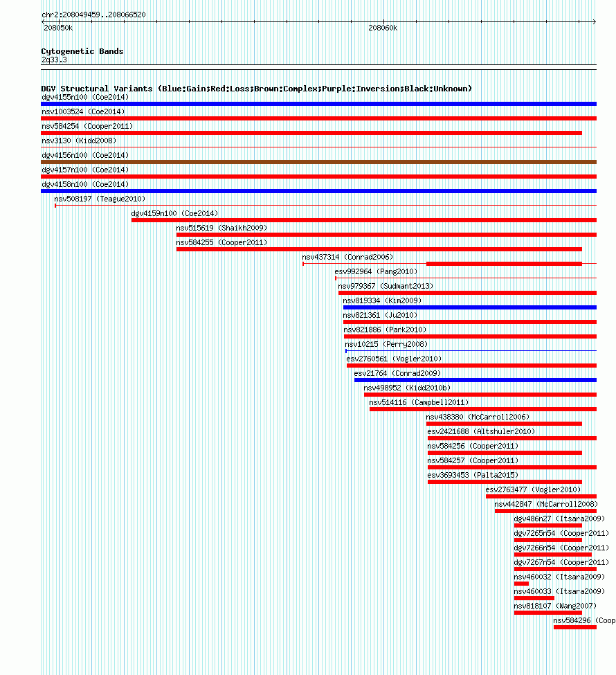Click the nsv514116 (Campbell2011) label

419,402
